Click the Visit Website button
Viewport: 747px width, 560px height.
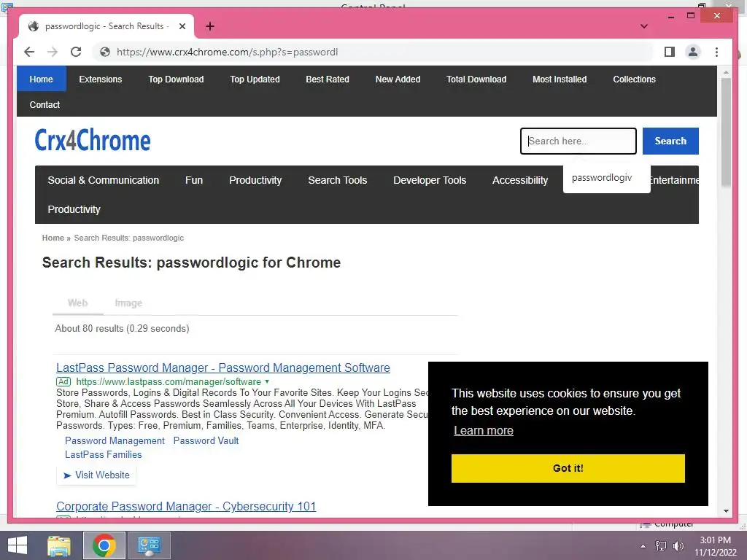pyautogui.click(x=96, y=475)
